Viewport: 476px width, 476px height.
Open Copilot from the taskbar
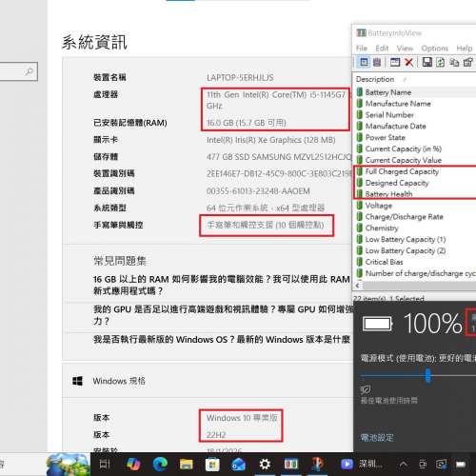(133, 465)
